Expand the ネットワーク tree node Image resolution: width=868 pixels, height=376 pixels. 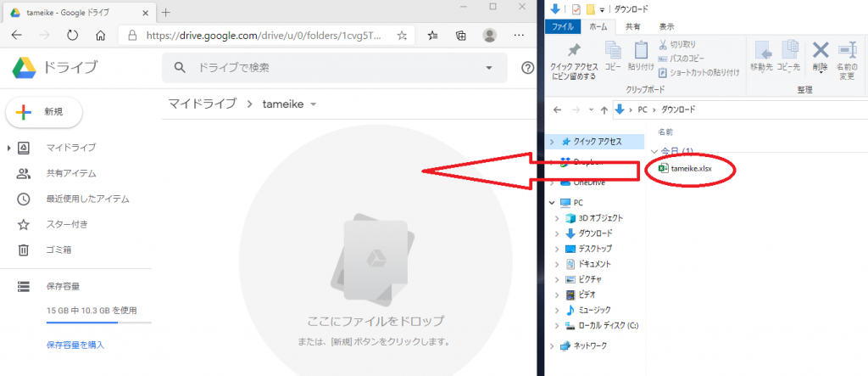pos(554,345)
